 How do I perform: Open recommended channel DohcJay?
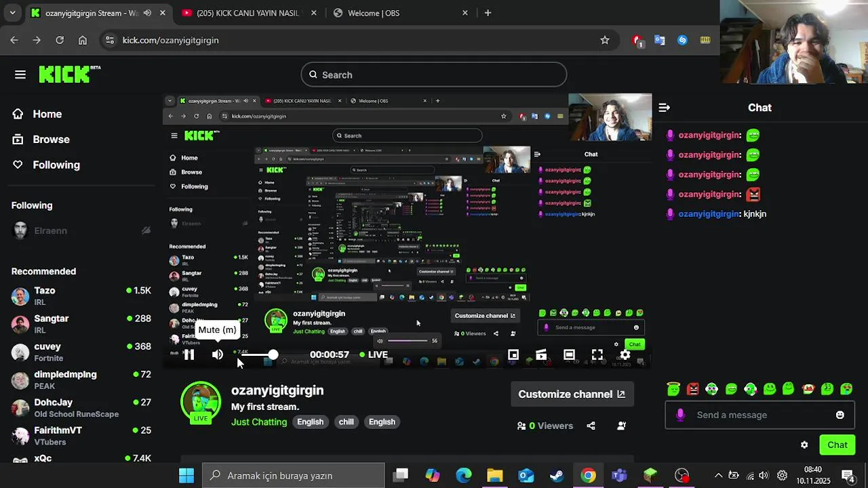[x=81, y=408]
